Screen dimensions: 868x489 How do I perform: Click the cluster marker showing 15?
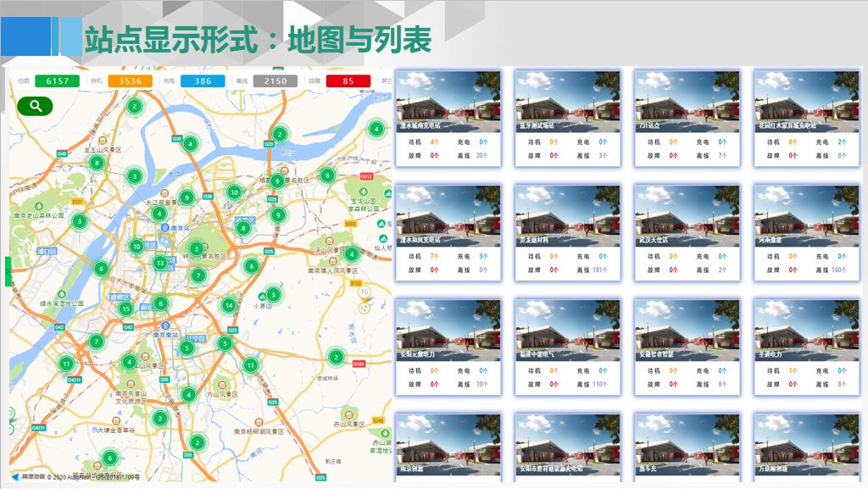(125, 309)
